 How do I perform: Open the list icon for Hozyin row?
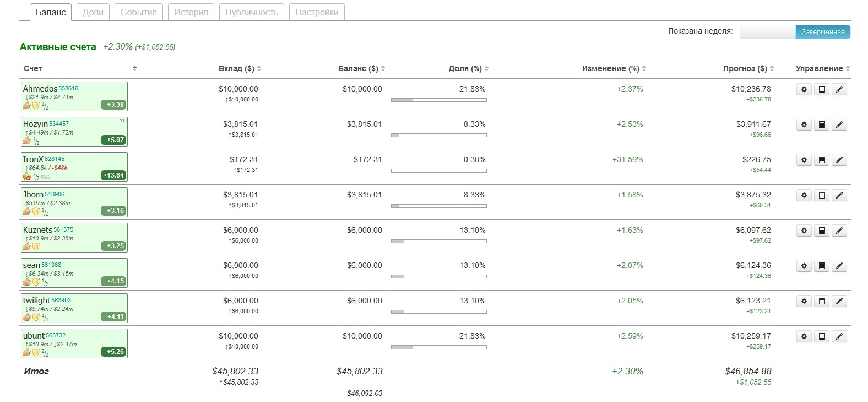tap(822, 125)
